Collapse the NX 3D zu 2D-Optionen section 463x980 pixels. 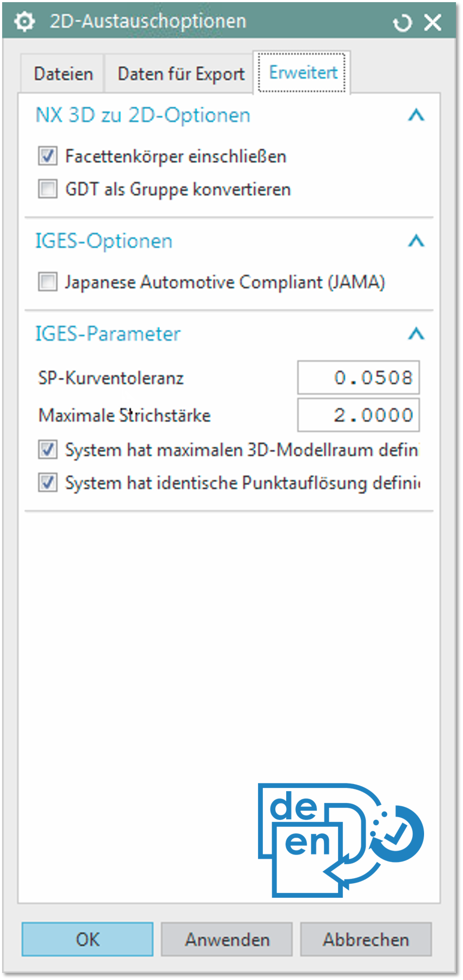tap(416, 115)
